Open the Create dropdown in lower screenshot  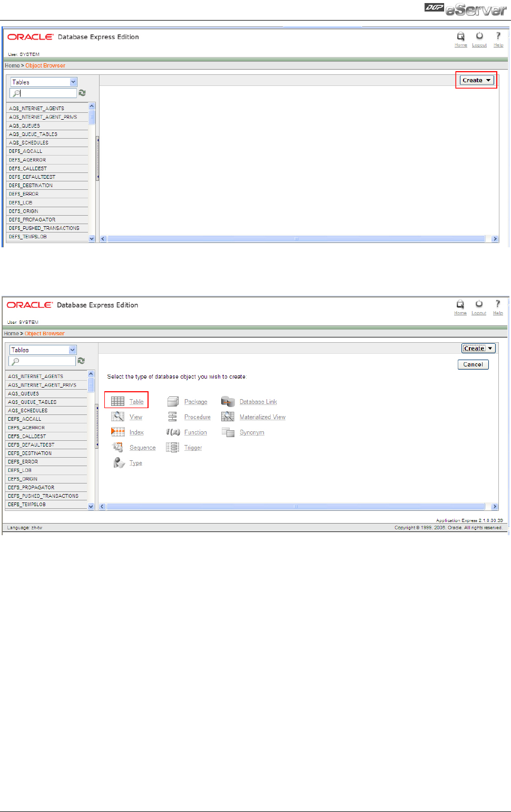[478, 348]
